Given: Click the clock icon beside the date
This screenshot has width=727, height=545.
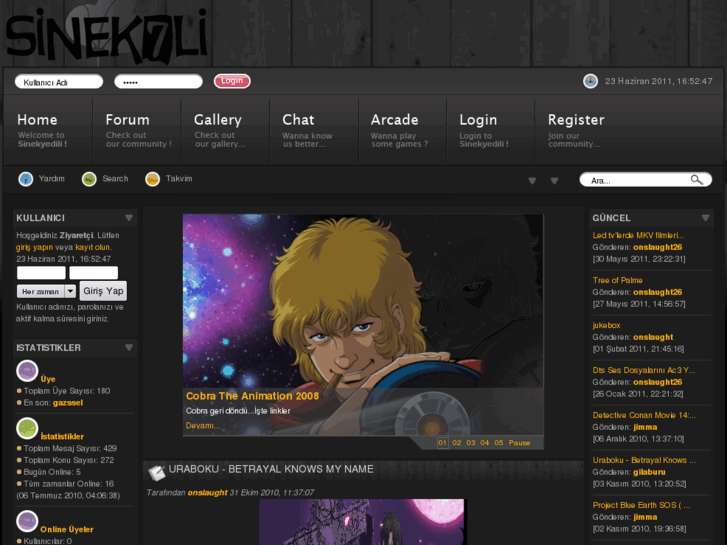Looking at the screenshot, I should (x=590, y=81).
